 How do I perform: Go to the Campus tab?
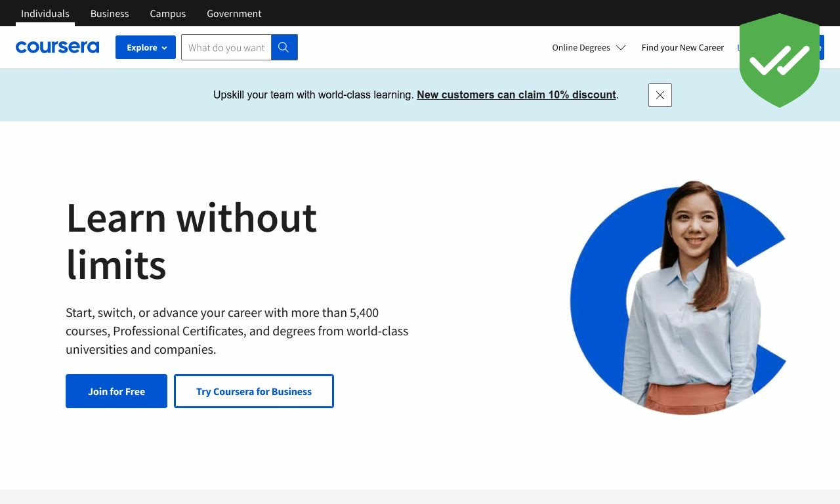[x=168, y=13]
